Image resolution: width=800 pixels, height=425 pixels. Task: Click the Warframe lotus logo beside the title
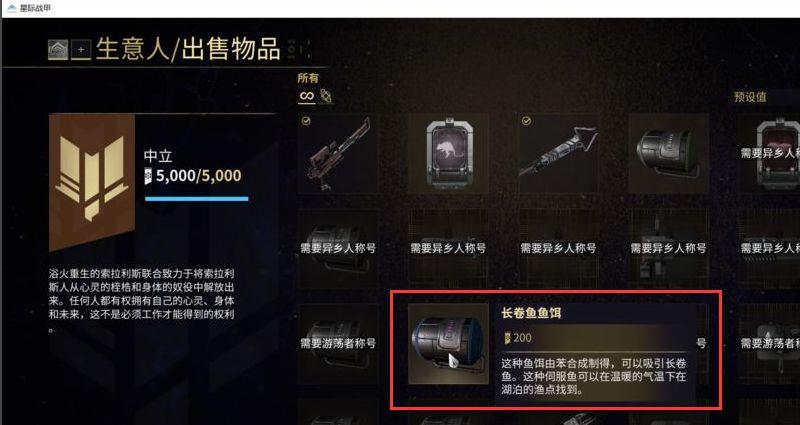(58, 49)
